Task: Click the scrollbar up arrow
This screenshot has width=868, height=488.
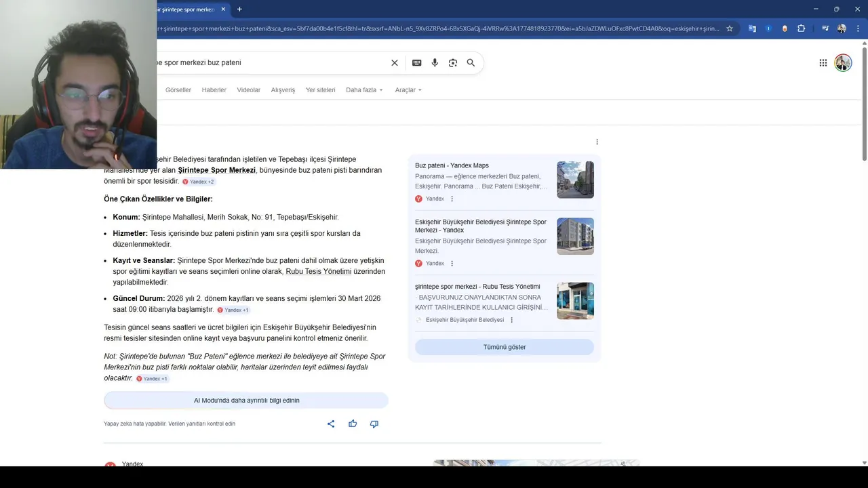Action: tap(864, 43)
